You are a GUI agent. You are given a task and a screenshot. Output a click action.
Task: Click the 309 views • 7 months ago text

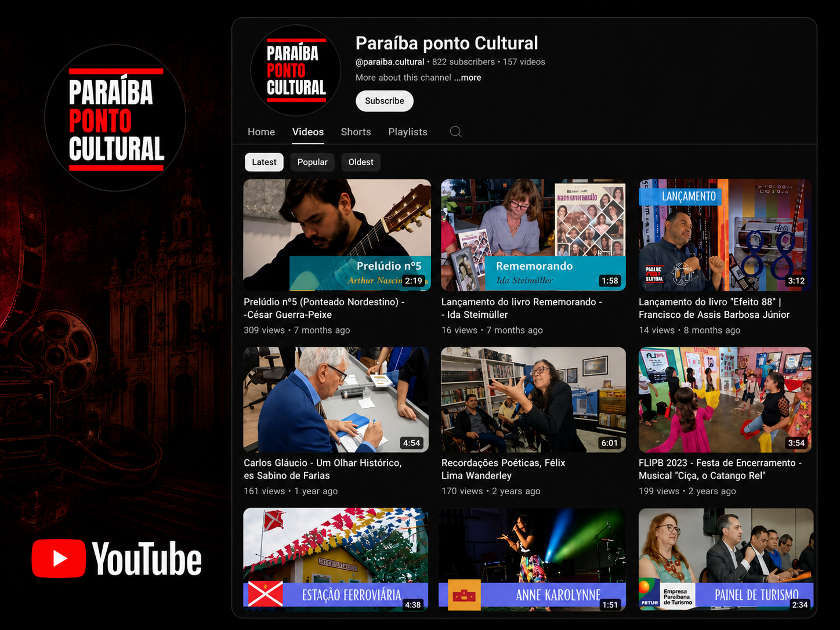point(296,330)
